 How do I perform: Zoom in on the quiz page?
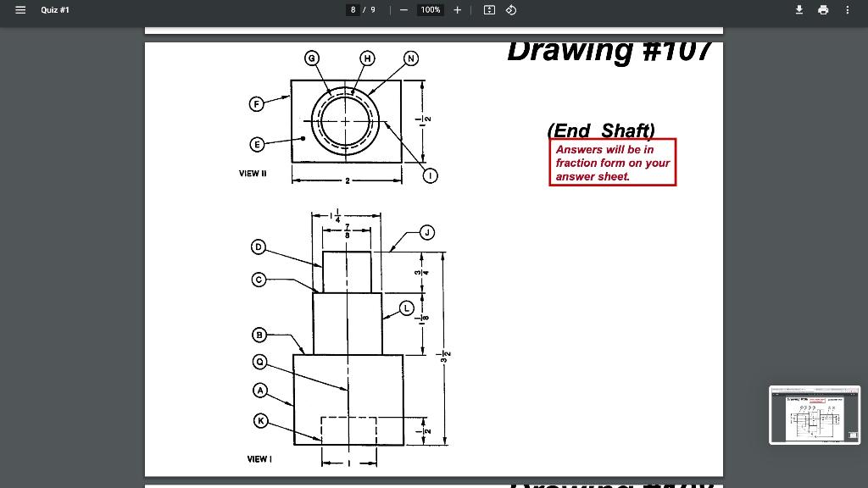pos(458,10)
